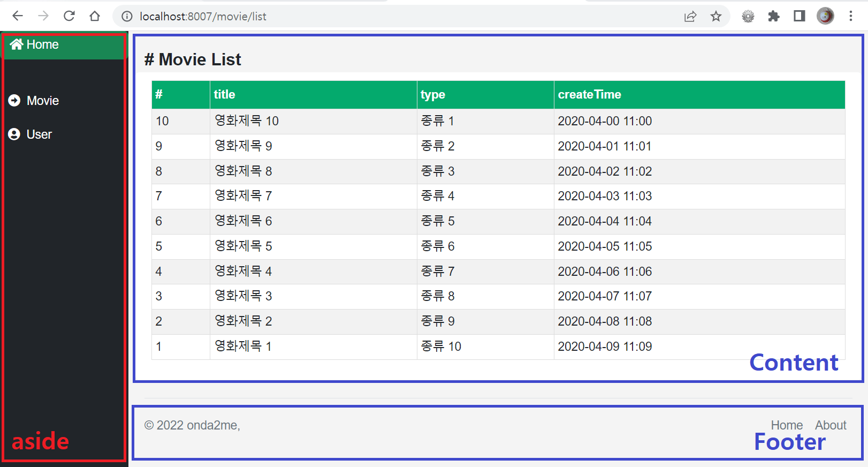Screen dimensions: 868x467
Task: Click the date '2020-04-04 11:04'
Action: (605, 221)
